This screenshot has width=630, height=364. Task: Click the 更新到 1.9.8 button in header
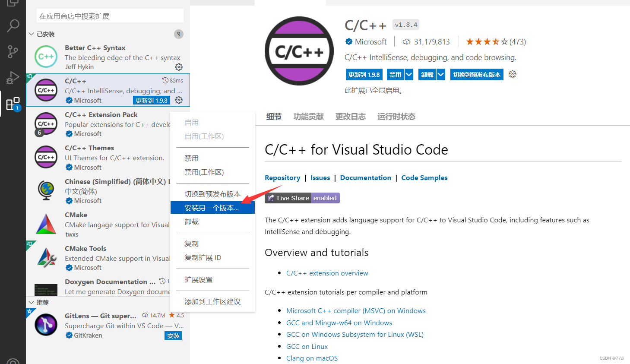364,75
